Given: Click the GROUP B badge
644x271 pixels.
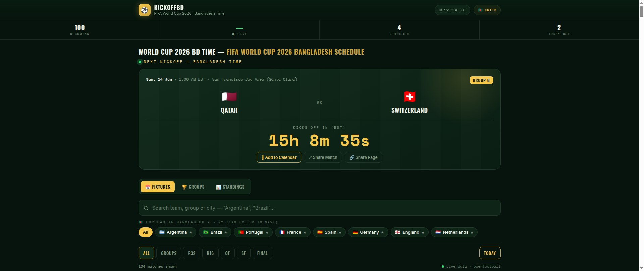Looking at the screenshot, I should click(481, 80).
